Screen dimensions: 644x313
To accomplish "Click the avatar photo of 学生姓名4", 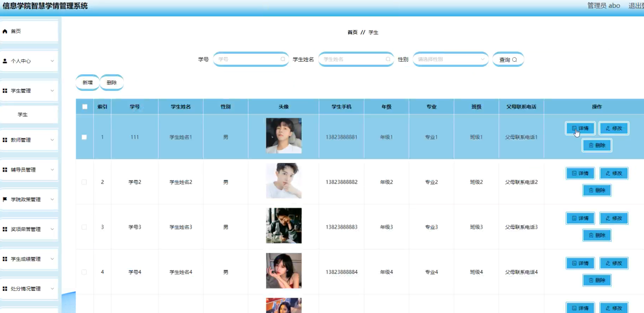I will coord(284,271).
